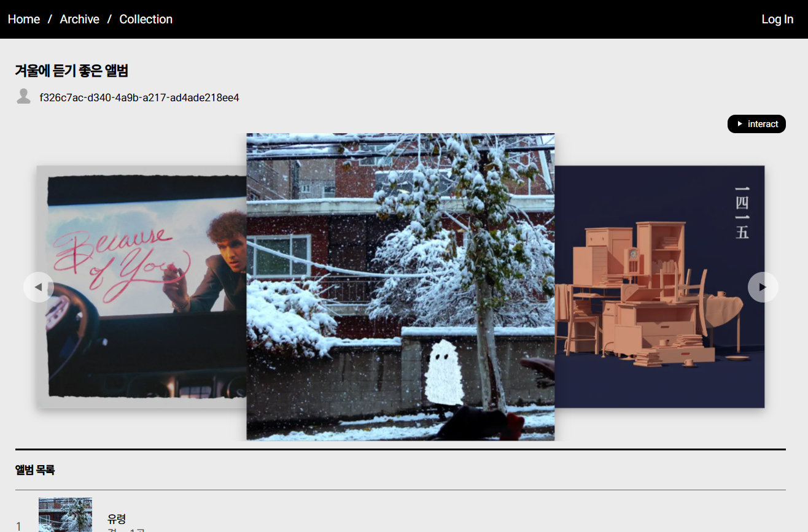The width and height of the screenshot is (808, 532).
Task: Click the collection title 겨울에 듣기 좋은 앨범
Action: [x=71, y=71]
